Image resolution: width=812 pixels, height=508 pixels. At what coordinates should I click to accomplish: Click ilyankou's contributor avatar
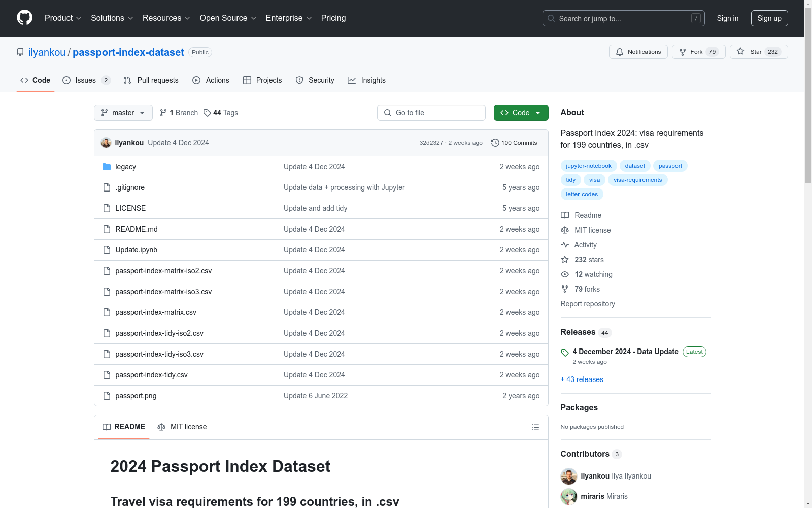[x=569, y=477]
